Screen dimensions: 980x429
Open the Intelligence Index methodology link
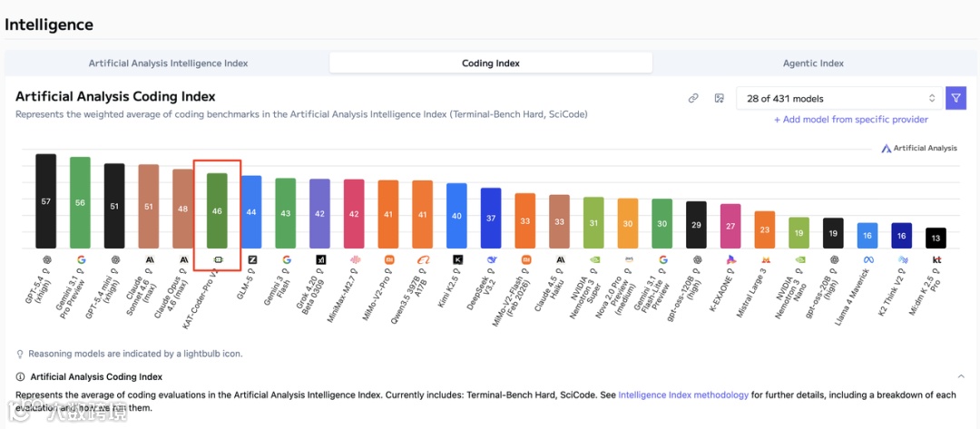[x=683, y=395]
